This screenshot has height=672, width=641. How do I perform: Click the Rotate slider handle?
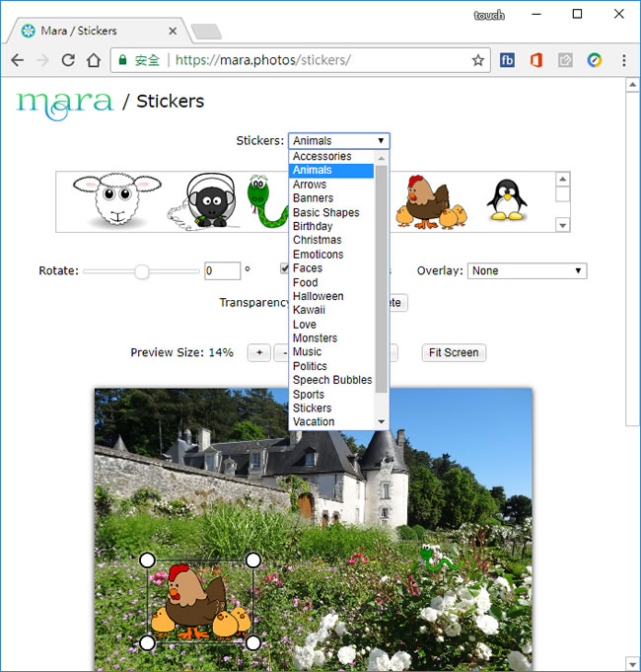point(142,271)
